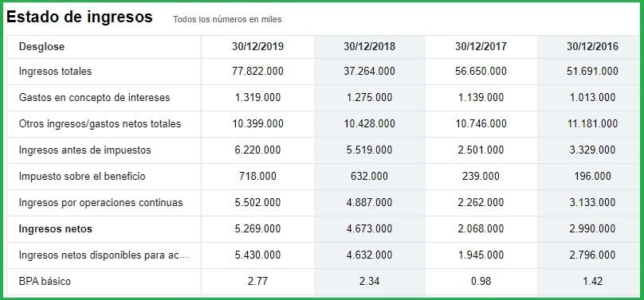The width and height of the screenshot is (644, 300).
Task: Click value 196.000
Action: [x=592, y=176]
